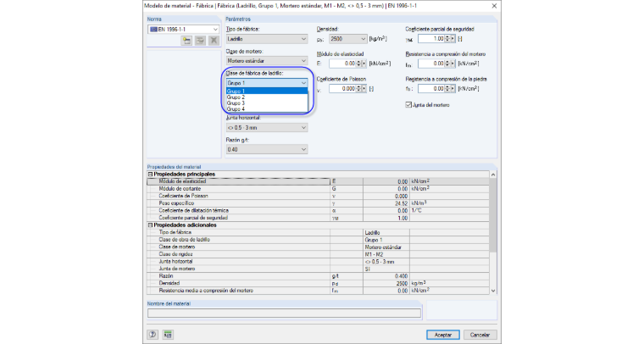
Task: Select Grupo 2 in the dropdown list
Action: tap(267, 97)
